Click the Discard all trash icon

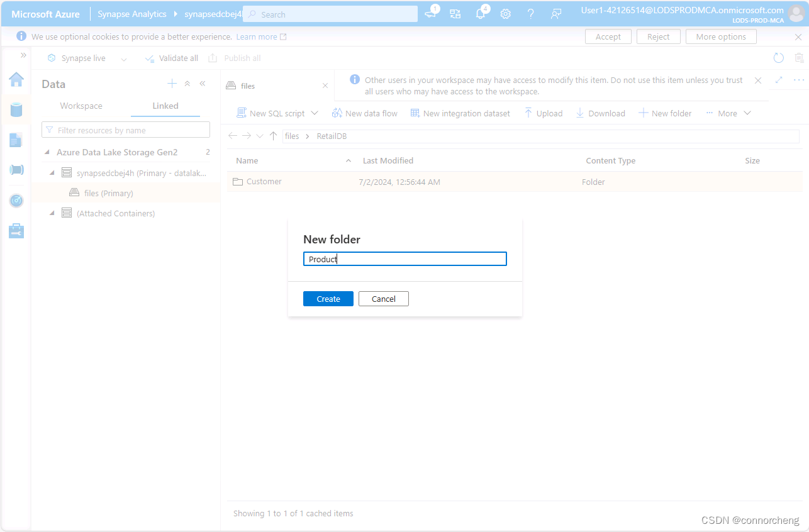point(800,58)
